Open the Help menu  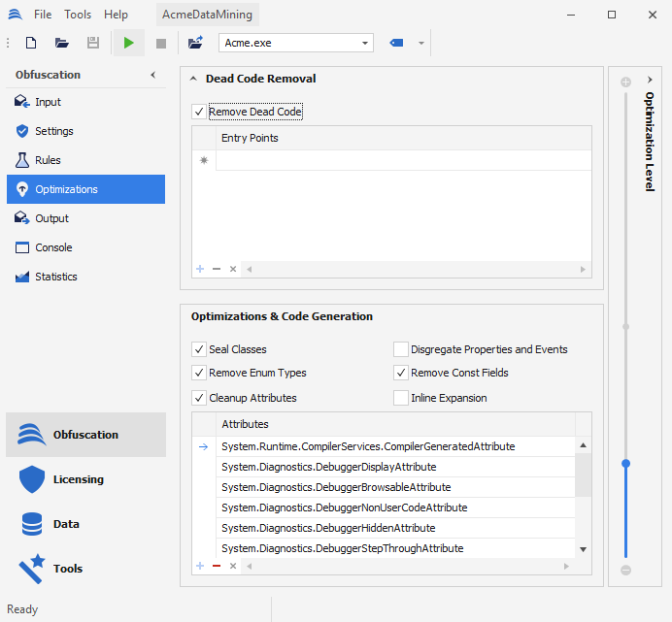116,15
